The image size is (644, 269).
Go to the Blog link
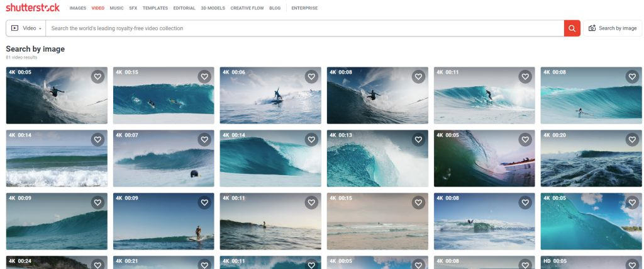coord(275,8)
